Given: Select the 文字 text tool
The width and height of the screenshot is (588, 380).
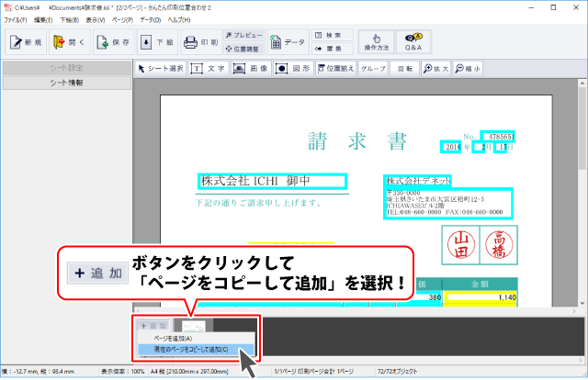Looking at the screenshot, I should pyautogui.click(x=209, y=68).
